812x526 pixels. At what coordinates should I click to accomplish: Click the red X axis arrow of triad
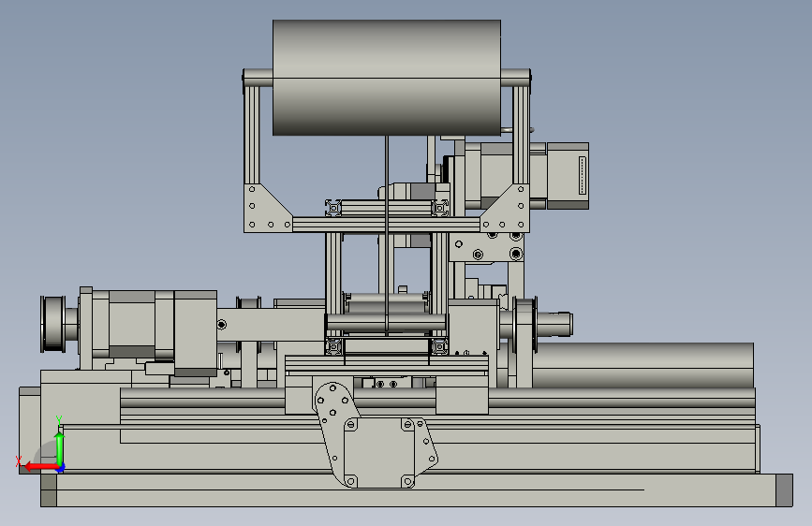[x=41, y=466]
